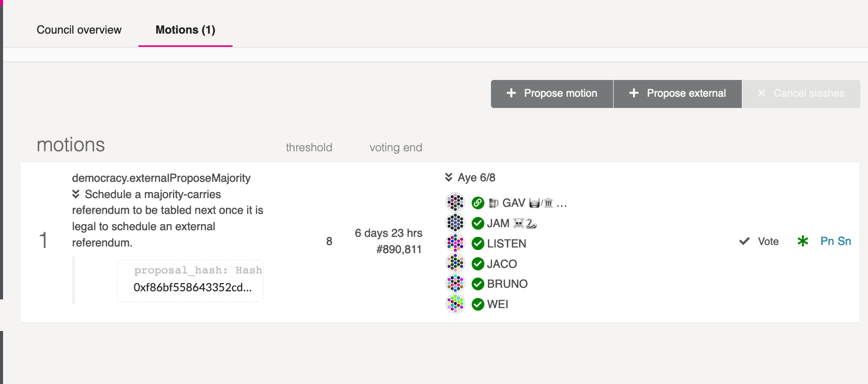
Task: Click LISTEN's identicon avatar
Action: [x=455, y=243]
